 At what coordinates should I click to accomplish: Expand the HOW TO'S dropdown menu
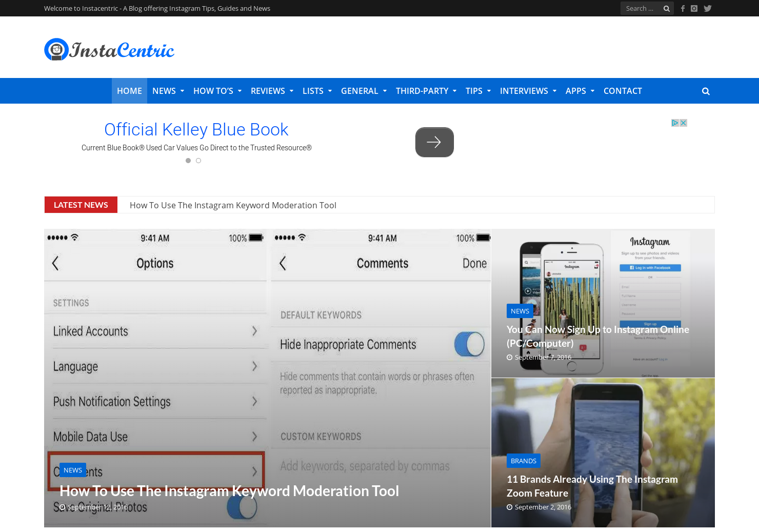(217, 91)
